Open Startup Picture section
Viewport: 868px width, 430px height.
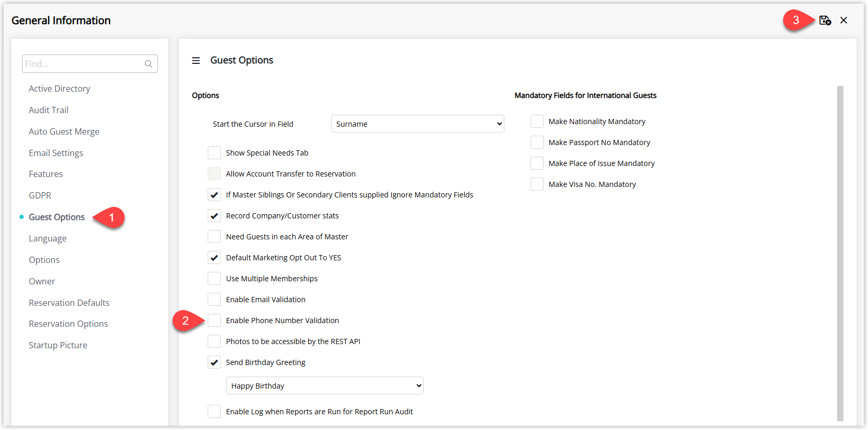pyautogui.click(x=58, y=345)
